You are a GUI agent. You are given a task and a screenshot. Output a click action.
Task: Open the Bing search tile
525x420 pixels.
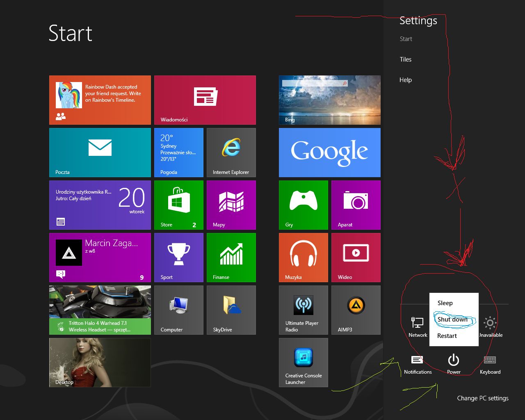(330, 100)
